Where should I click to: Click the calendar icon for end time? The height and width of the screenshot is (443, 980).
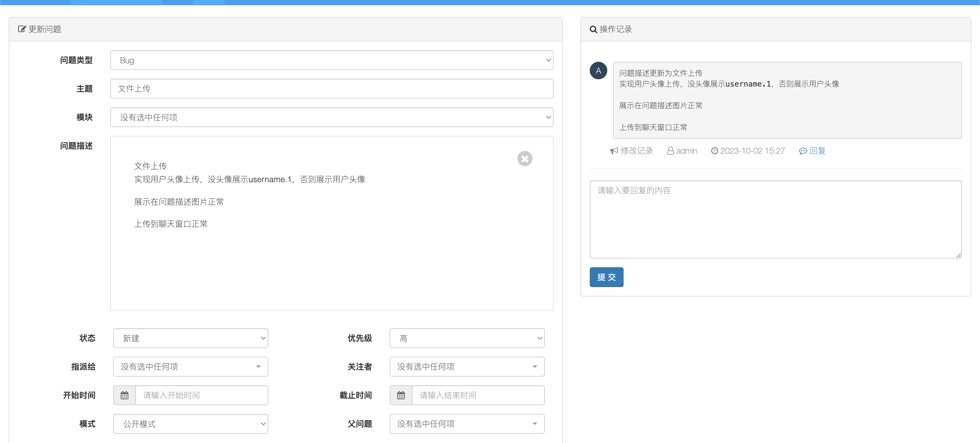point(401,395)
